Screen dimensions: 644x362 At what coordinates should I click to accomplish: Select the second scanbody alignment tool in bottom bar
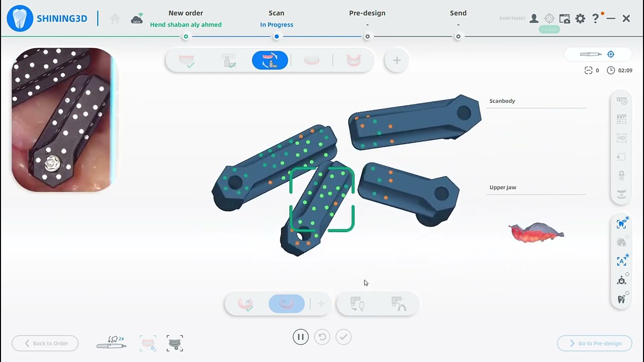(x=398, y=304)
